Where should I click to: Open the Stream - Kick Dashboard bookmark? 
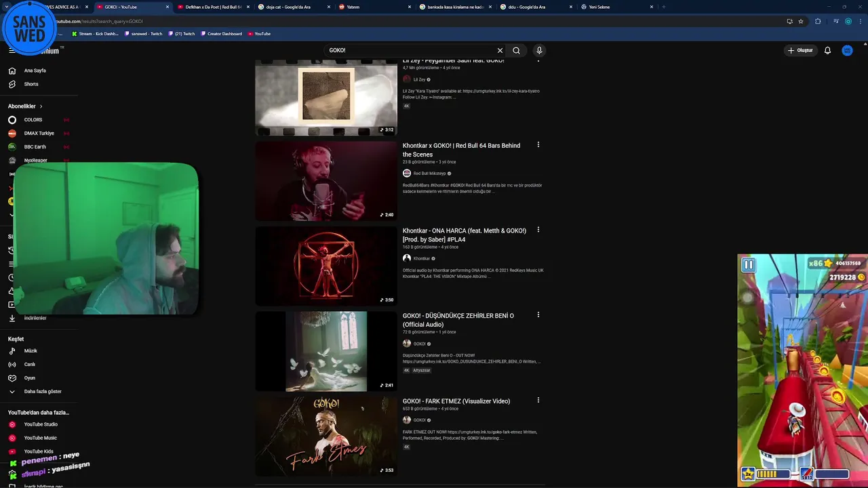tap(94, 34)
